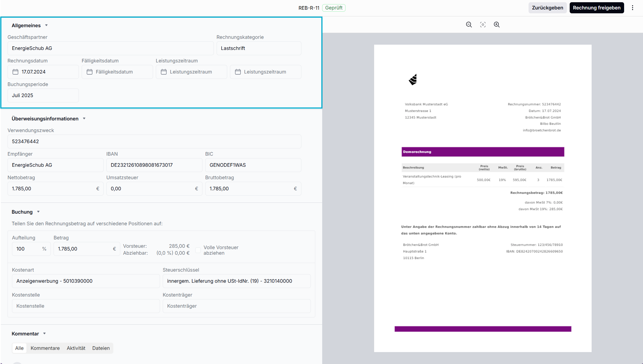643x364 pixels.
Task: Click the first Leistungszeitraum calendar icon
Action: [x=164, y=72]
